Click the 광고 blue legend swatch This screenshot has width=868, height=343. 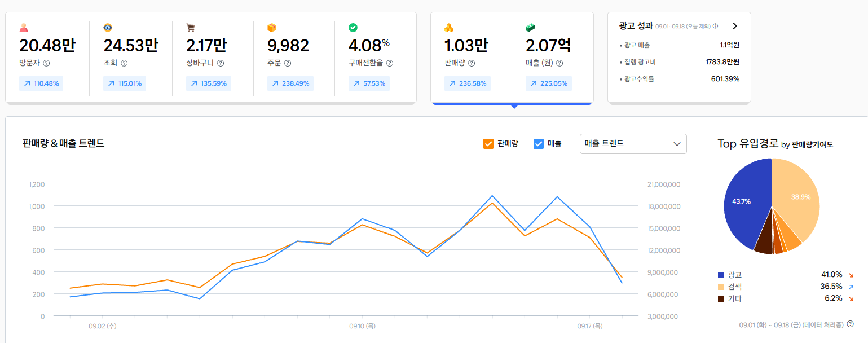(720, 275)
